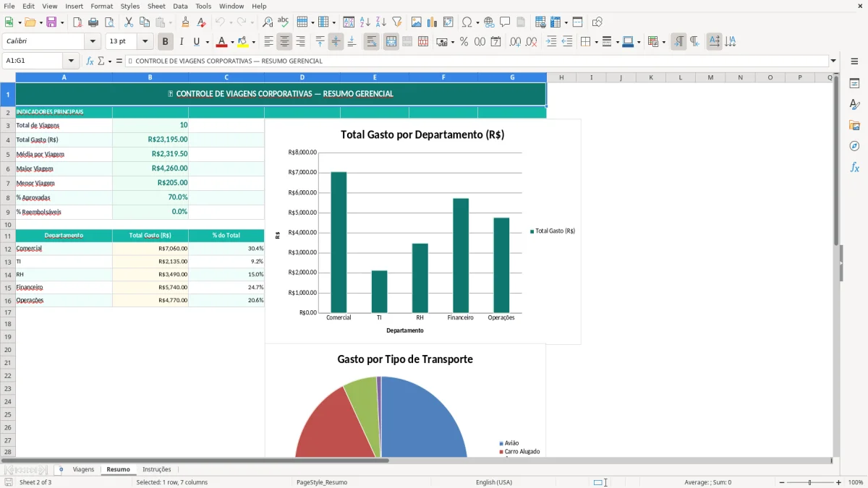
Task: Click the Insert Comment bubble icon
Action: [505, 22]
